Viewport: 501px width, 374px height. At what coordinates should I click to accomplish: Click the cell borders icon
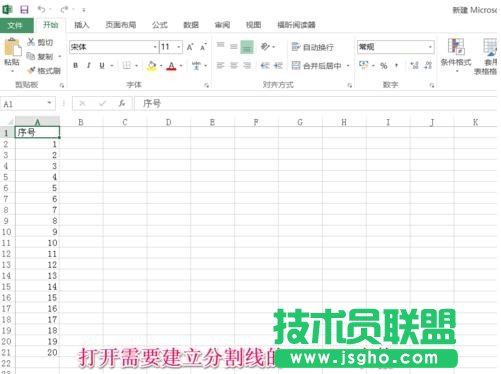tap(126, 65)
